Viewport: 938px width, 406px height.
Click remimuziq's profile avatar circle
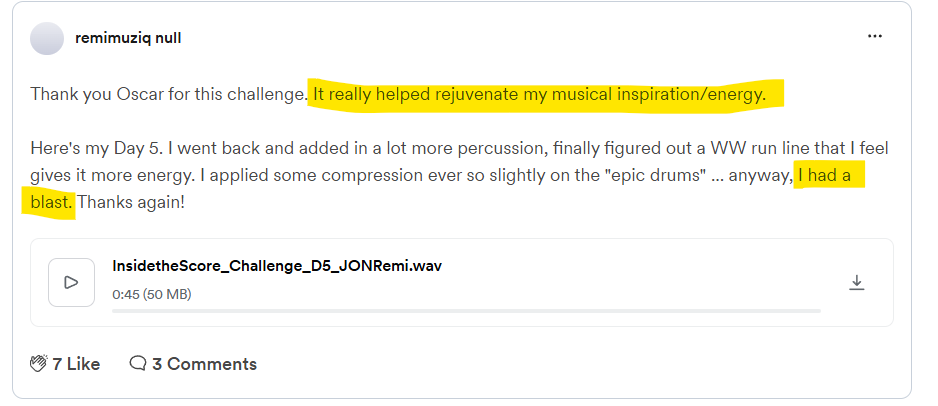click(47, 38)
